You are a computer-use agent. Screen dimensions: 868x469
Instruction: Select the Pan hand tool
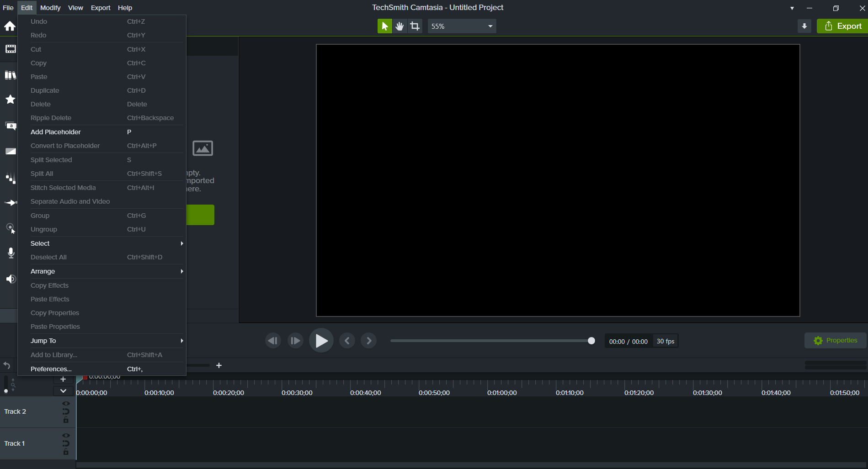(x=399, y=26)
